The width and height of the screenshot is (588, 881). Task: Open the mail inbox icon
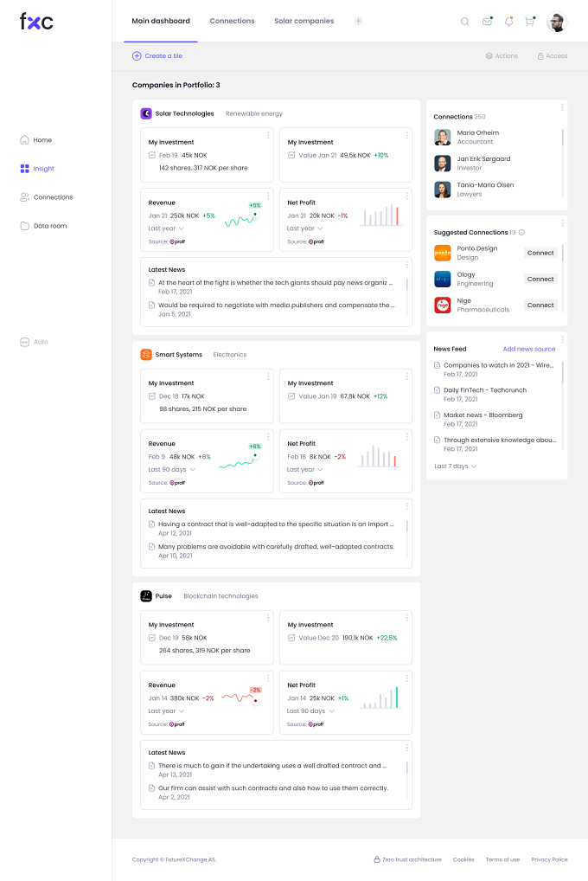pyautogui.click(x=487, y=22)
